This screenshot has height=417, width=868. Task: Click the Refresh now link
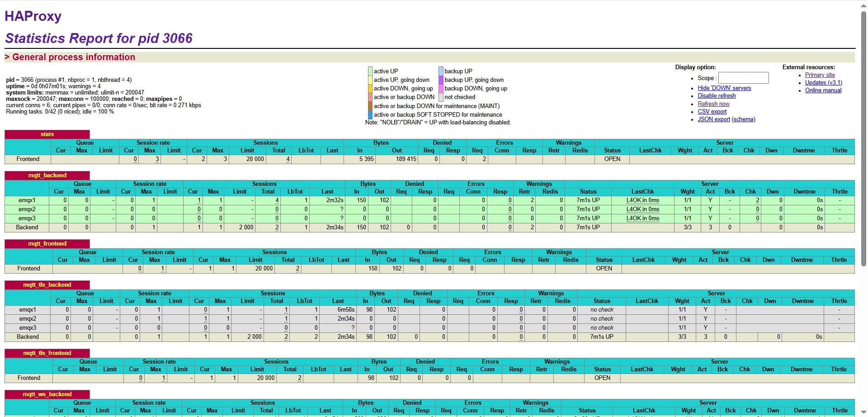[713, 104]
